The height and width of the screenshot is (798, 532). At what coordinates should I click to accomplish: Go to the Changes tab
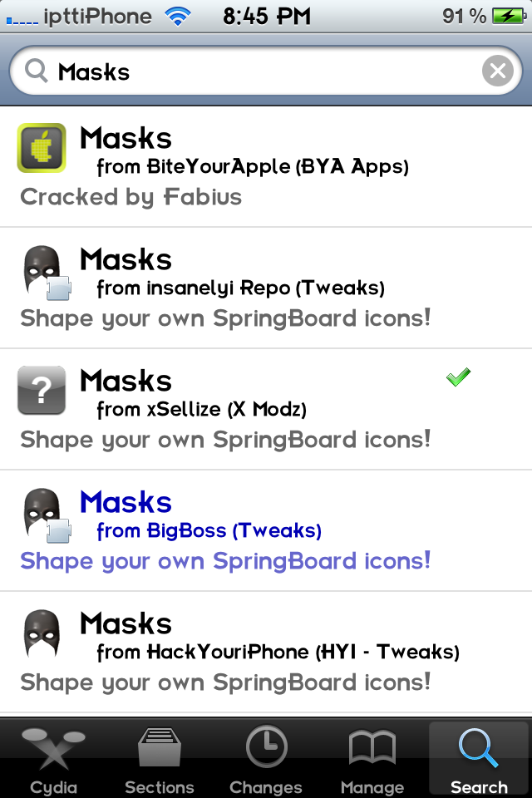266,760
